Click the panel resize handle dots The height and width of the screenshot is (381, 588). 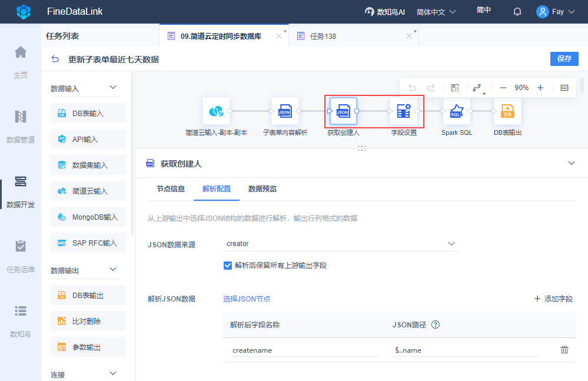(362, 148)
